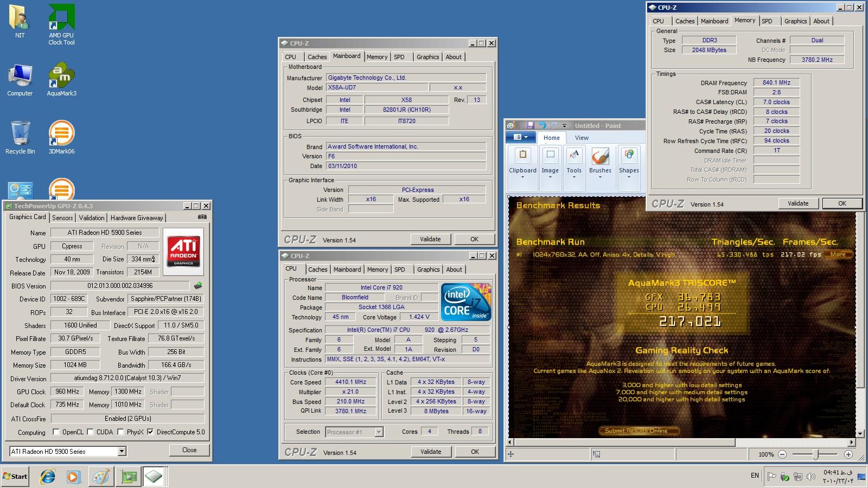Select the NIT desktop folder
868x488 pixels.
[20, 22]
